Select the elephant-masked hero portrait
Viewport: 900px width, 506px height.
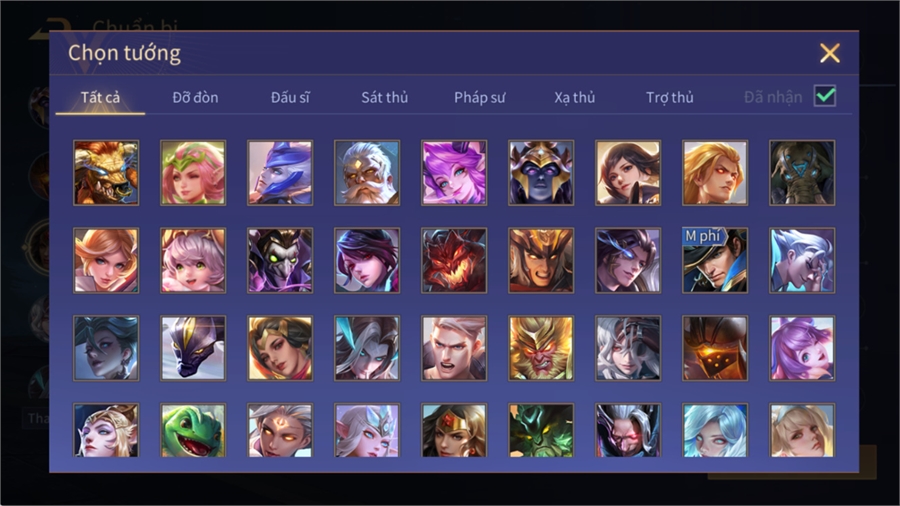tap(802, 173)
